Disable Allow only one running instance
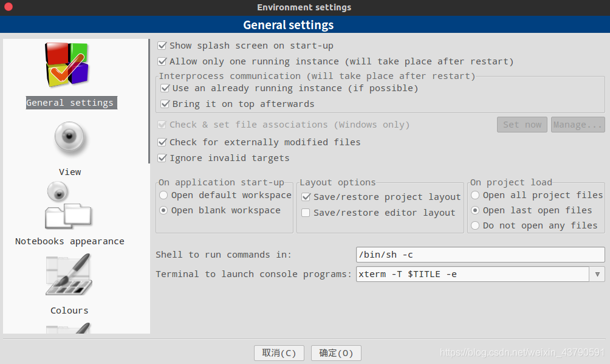This screenshot has width=610, height=364. click(x=162, y=61)
